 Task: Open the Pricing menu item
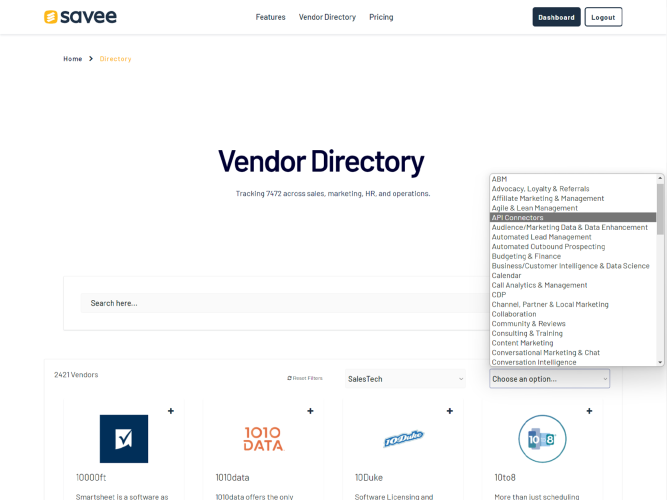pyautogui.click(x=381, y=17)
